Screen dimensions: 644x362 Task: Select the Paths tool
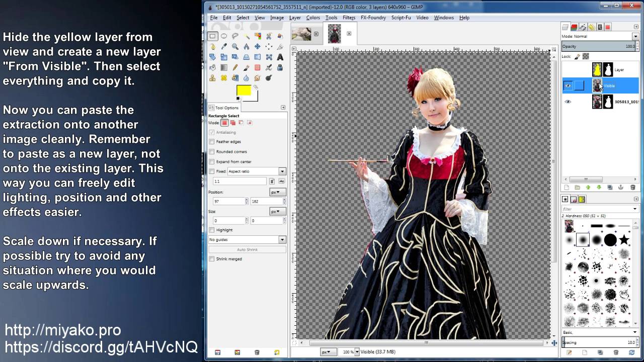[x=213, y=46]
